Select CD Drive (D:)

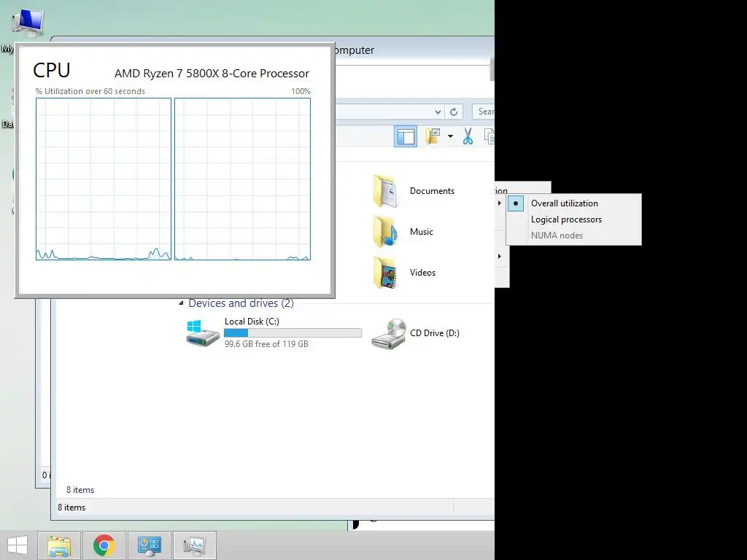pos(415,333)
